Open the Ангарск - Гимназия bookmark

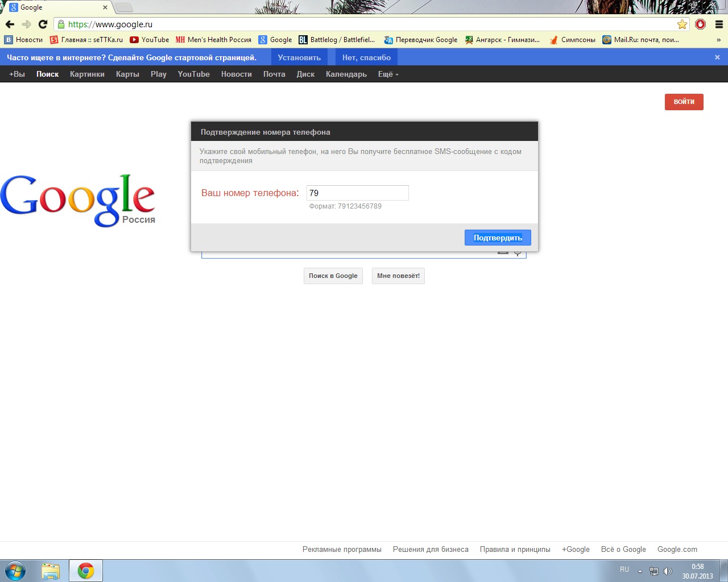(x=503, y=40)
